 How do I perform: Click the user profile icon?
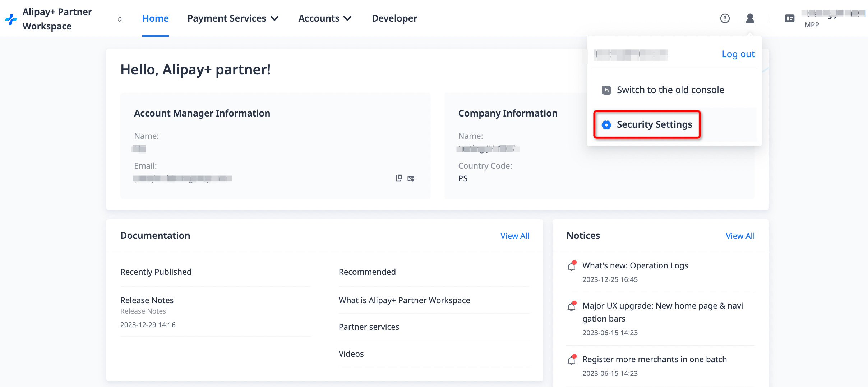point(750,18)
